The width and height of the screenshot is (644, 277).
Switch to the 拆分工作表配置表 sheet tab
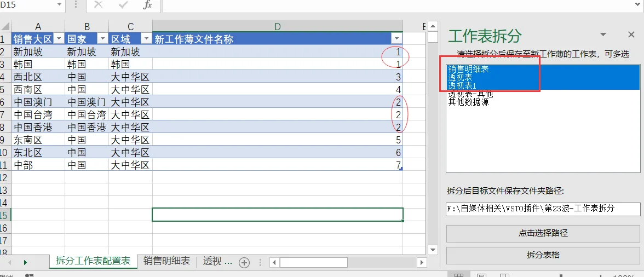click(x=93, y=261)
